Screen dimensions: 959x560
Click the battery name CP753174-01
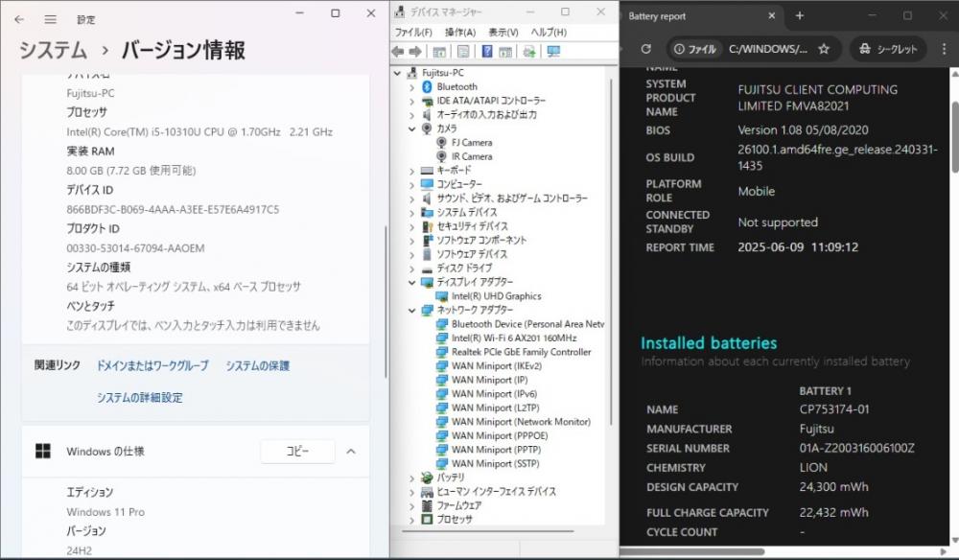[834, 409]
